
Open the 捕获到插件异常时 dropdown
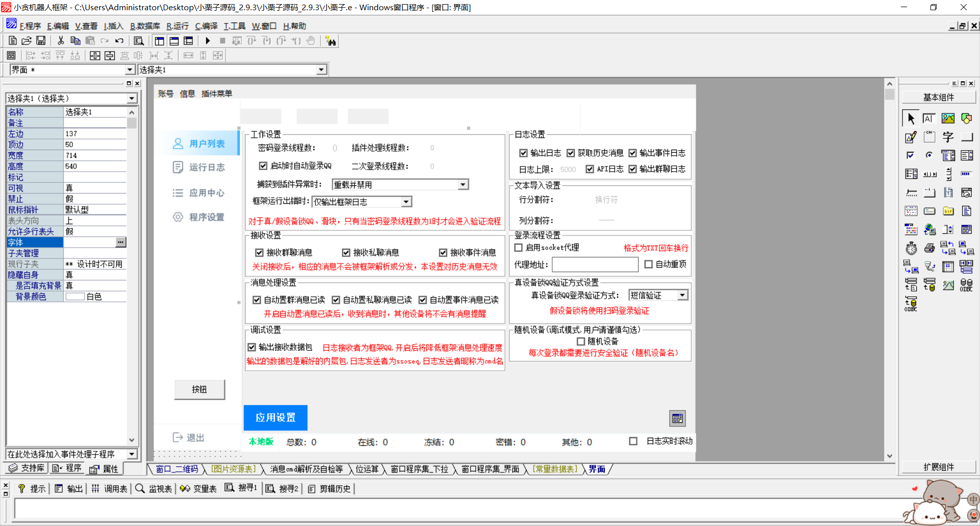[x=462, y=184]
